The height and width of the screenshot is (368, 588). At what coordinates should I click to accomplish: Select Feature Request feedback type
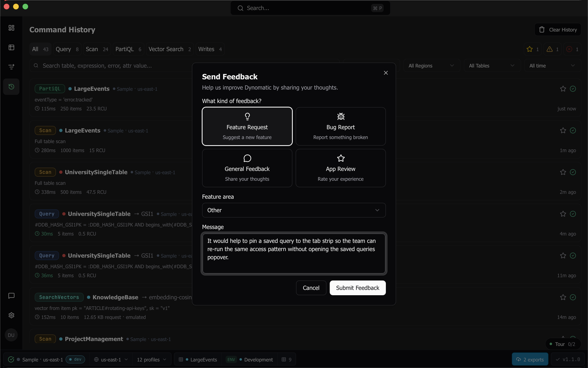pos(247,126)
